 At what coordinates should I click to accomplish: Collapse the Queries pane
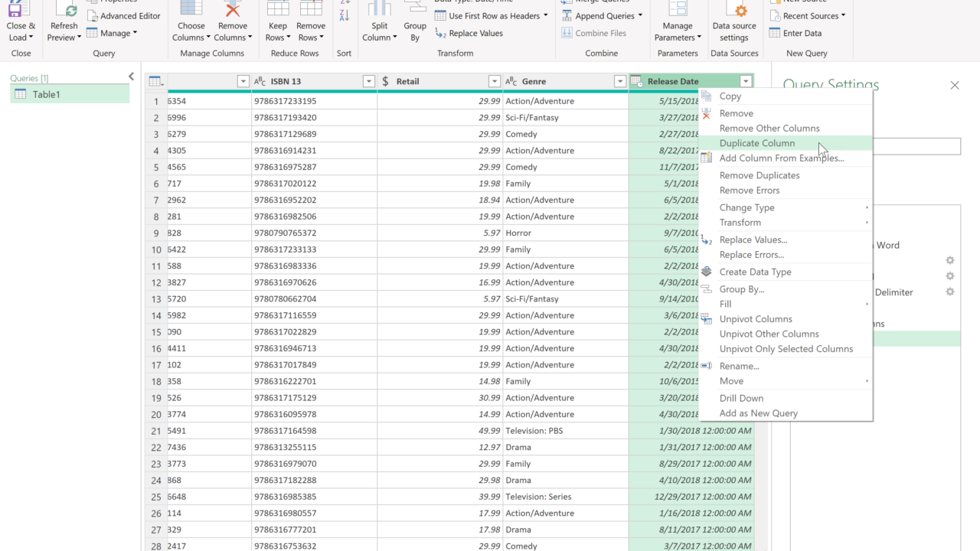point(131,77)
